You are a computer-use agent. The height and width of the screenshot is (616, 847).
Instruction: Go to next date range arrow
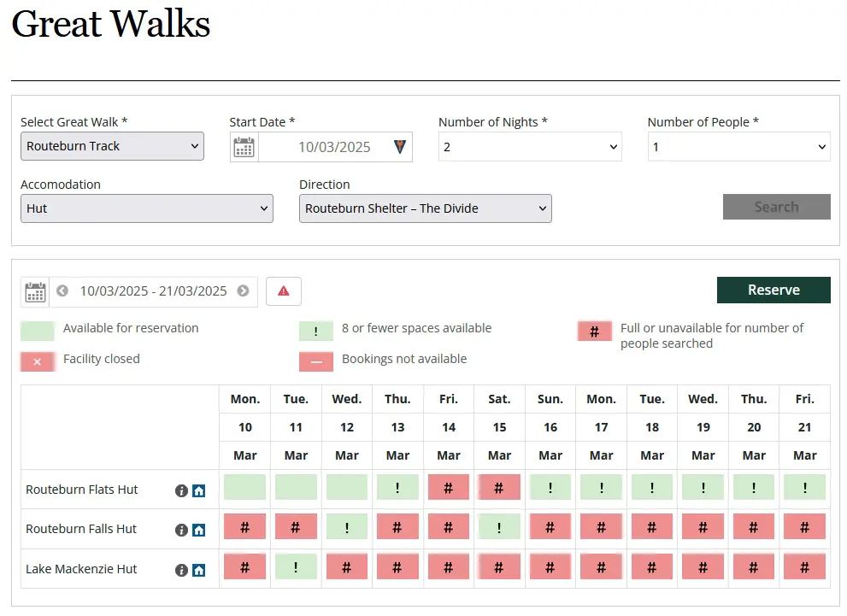coord(243,291)
